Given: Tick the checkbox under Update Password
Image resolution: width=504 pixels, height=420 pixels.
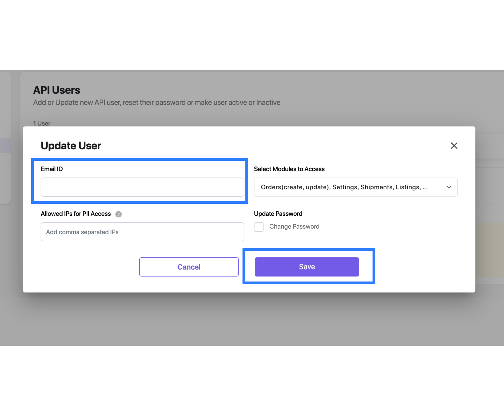Looking at the screenshot, I should click(x=259, y=227).
